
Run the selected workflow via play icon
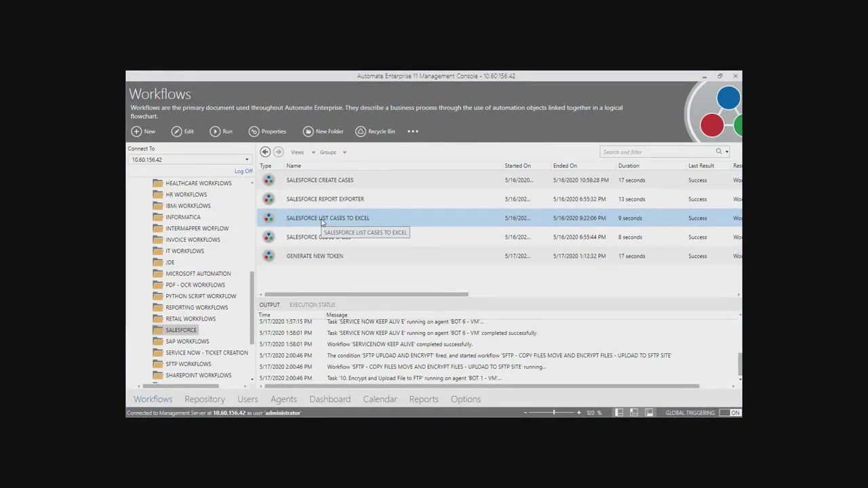[215, 131]
